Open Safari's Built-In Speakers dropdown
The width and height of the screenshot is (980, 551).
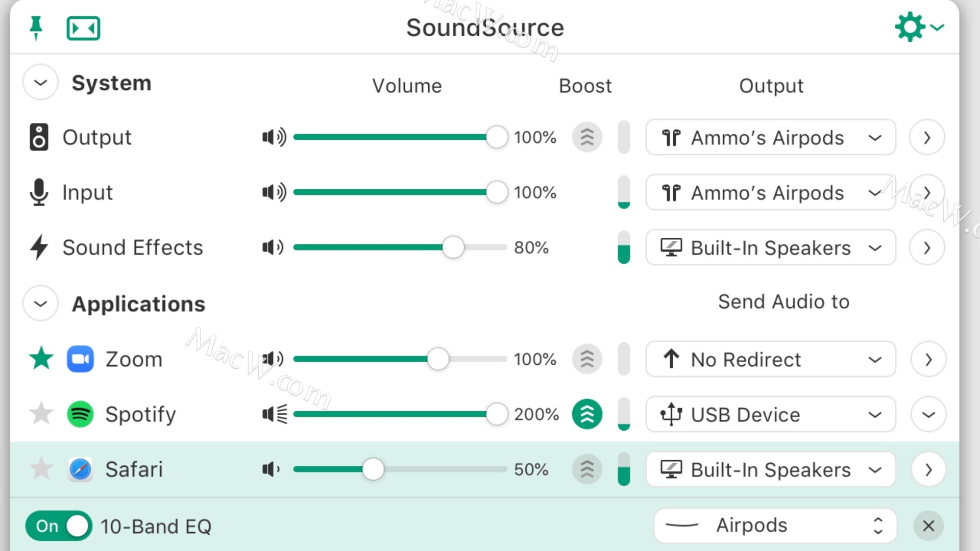coord(771,469)
